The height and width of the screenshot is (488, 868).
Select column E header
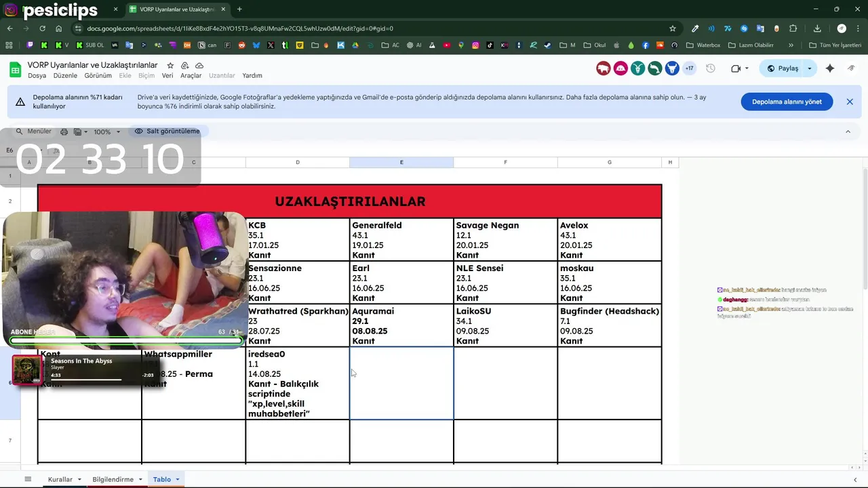click(401, 163)
